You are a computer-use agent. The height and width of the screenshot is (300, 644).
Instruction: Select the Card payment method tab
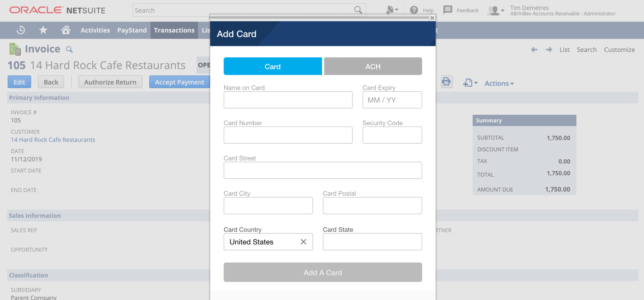[x=273, y=66]
